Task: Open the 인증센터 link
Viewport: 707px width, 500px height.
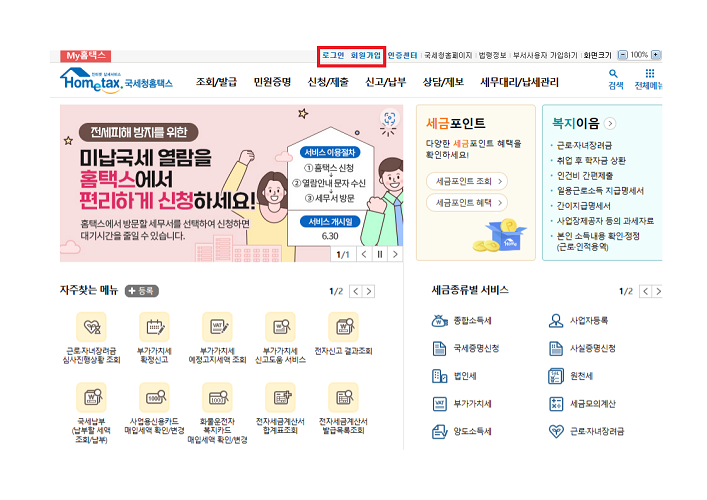Action: click(x=402, y=55)
